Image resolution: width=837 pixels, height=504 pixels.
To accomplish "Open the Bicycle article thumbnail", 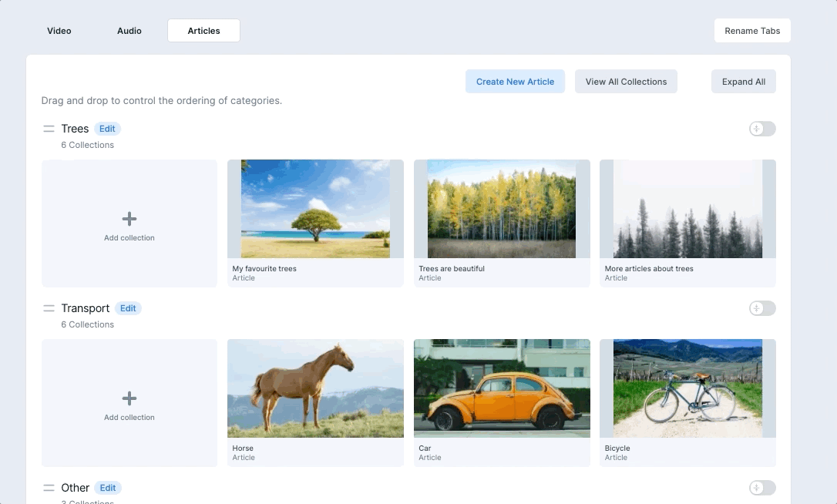I will [687, 388].
